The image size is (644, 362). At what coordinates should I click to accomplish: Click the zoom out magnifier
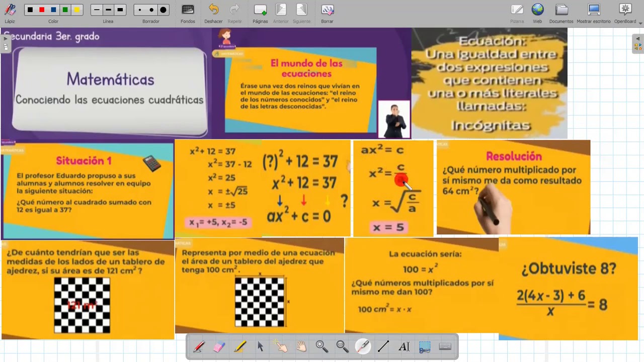(x=342, y=346)
